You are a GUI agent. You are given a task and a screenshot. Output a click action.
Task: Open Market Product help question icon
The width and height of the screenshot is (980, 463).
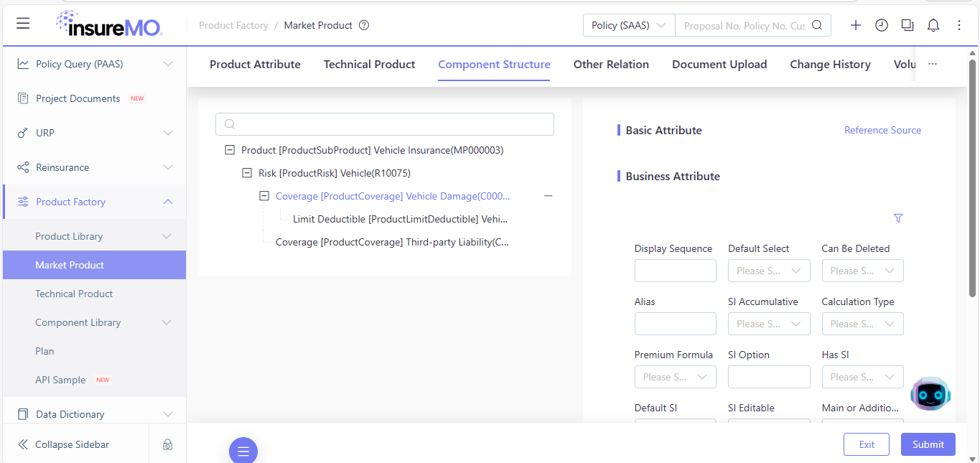tap(364, 25)
